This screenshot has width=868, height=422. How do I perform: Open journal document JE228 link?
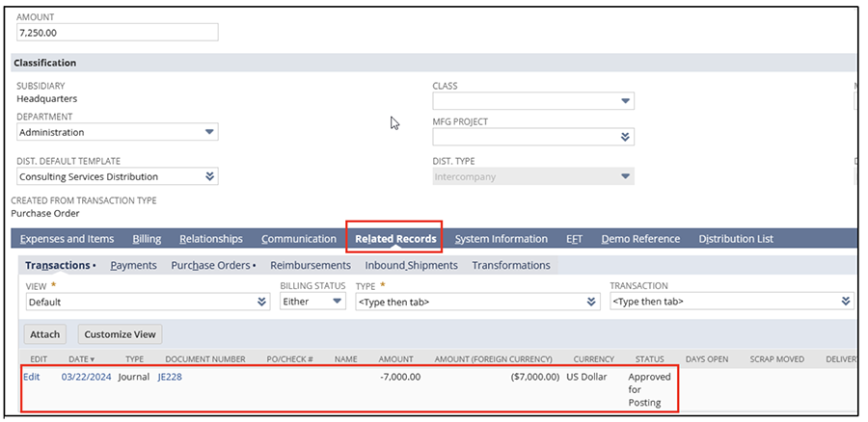(x=170, y=377)
